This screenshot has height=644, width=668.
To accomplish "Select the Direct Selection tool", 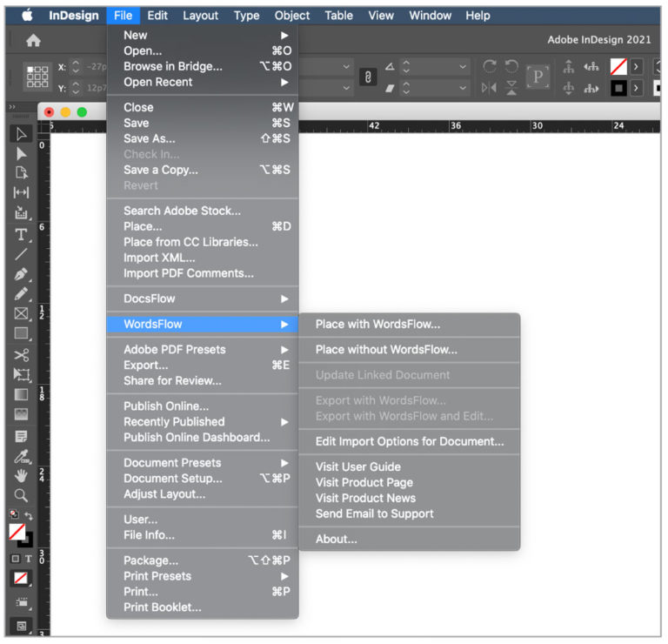I will point(21,153).
